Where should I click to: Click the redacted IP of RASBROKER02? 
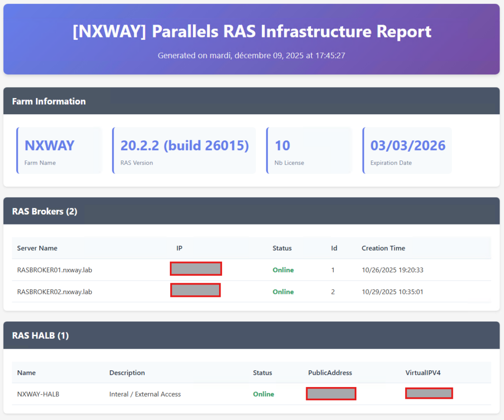pyautogui.click(x=195, y=291)
